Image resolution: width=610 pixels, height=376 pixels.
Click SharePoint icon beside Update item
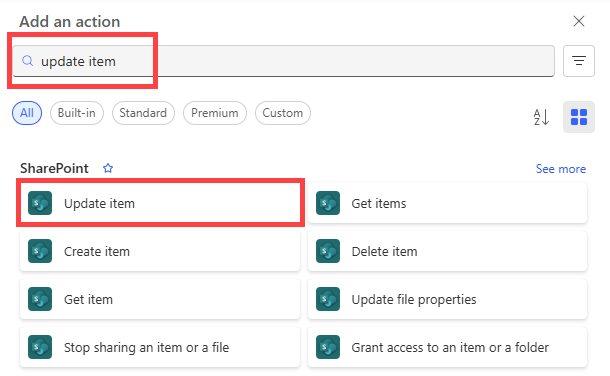[x=40, y=203]
